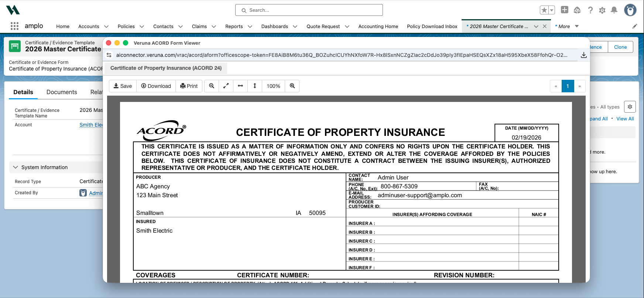The height and width of the screenshot is (298, 644).
Task: Clone the certificate record
Action: tap(620, 47)
